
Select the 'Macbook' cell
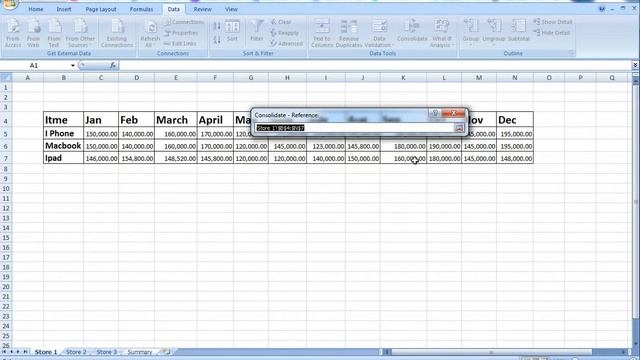click(x=63, y=146)
